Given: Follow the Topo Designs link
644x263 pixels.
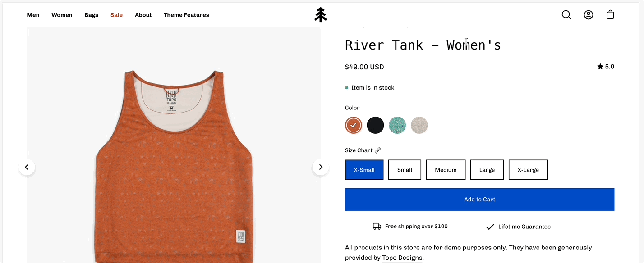Looking at the screenshot, I should point(402,258).
